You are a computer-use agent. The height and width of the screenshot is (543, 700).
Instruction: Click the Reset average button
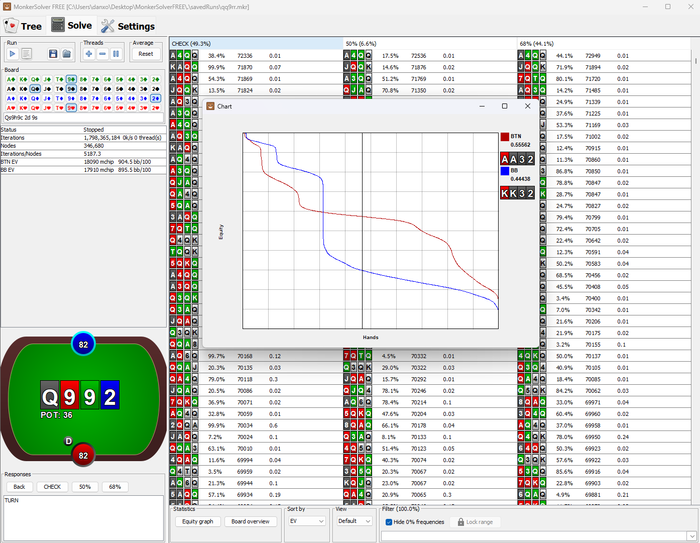point(146,54)
